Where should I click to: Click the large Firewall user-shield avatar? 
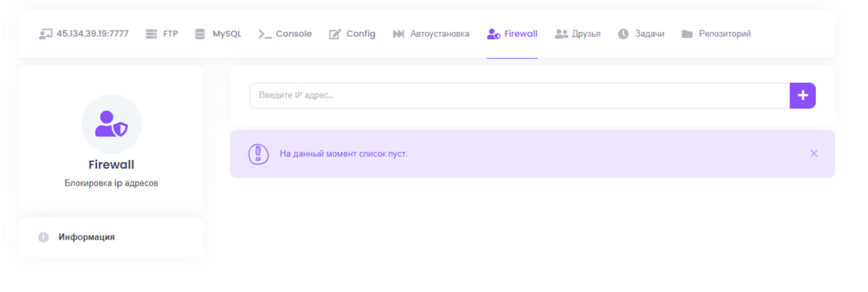tap(111, 124)
